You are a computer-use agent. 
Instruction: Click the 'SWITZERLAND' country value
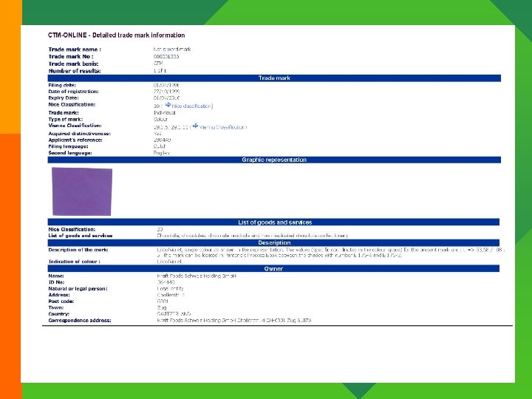click(174, 314)
